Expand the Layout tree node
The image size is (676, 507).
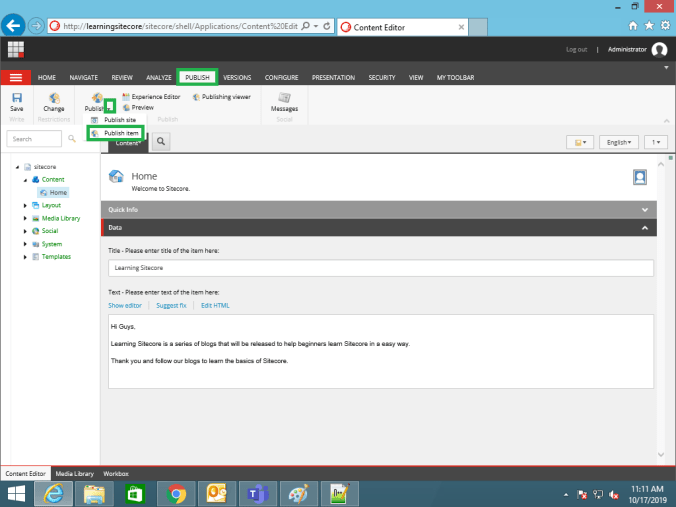coord(26,205)
